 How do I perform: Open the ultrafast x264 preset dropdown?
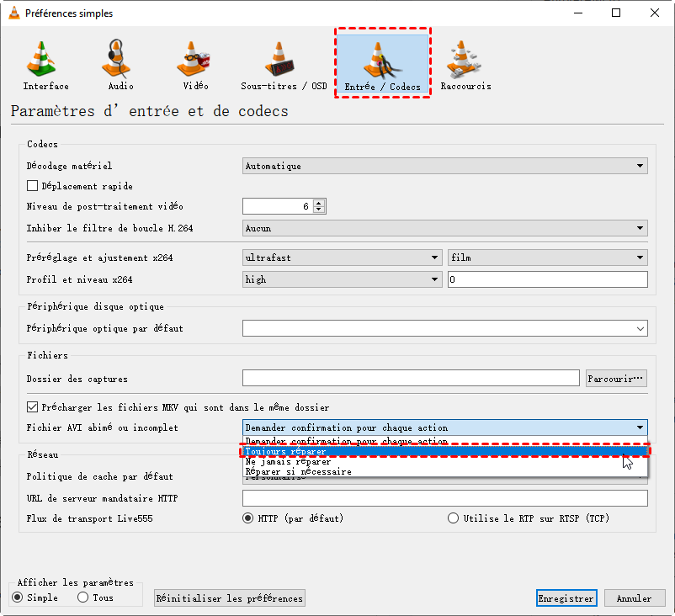click(342, 258)
